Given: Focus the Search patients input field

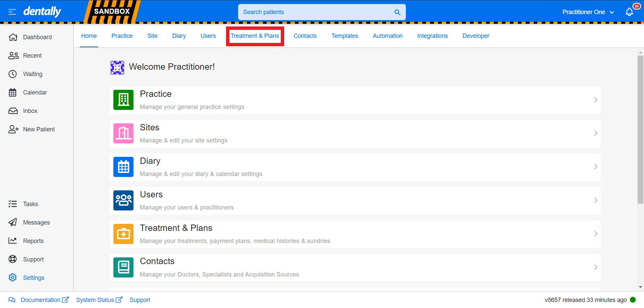Looking at the screenshot, I should tap(315, 12).
